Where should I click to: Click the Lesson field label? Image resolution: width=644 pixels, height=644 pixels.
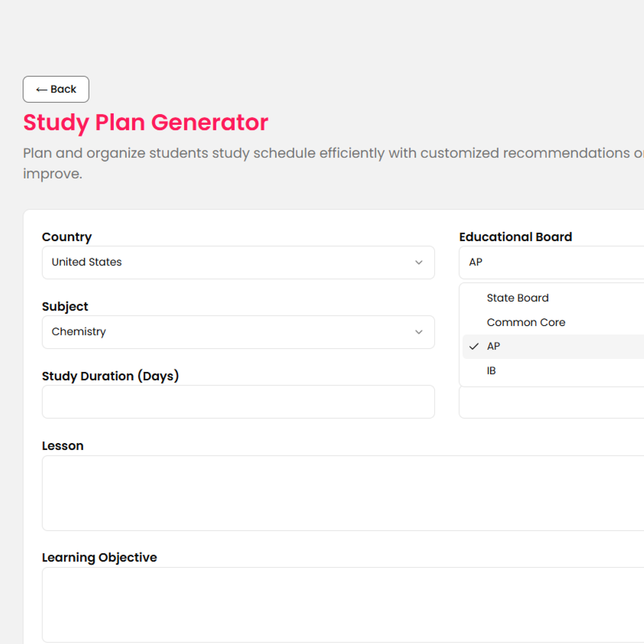[63, 446]
